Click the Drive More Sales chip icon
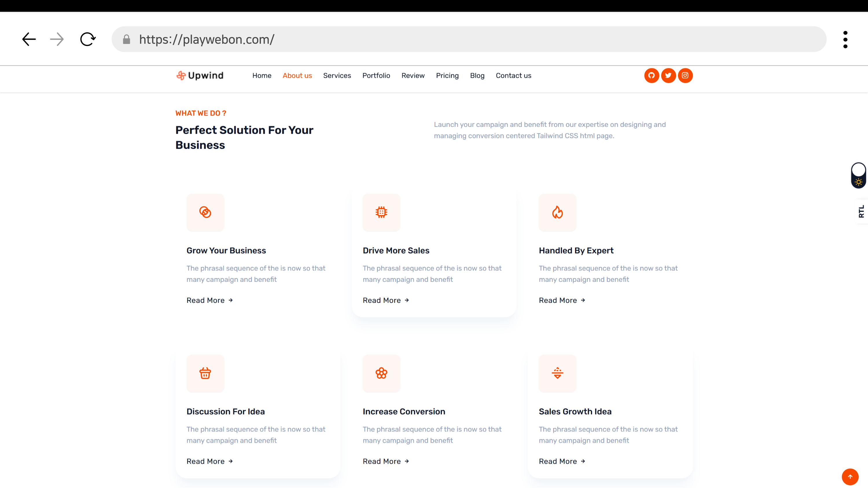 coord(381,212)
